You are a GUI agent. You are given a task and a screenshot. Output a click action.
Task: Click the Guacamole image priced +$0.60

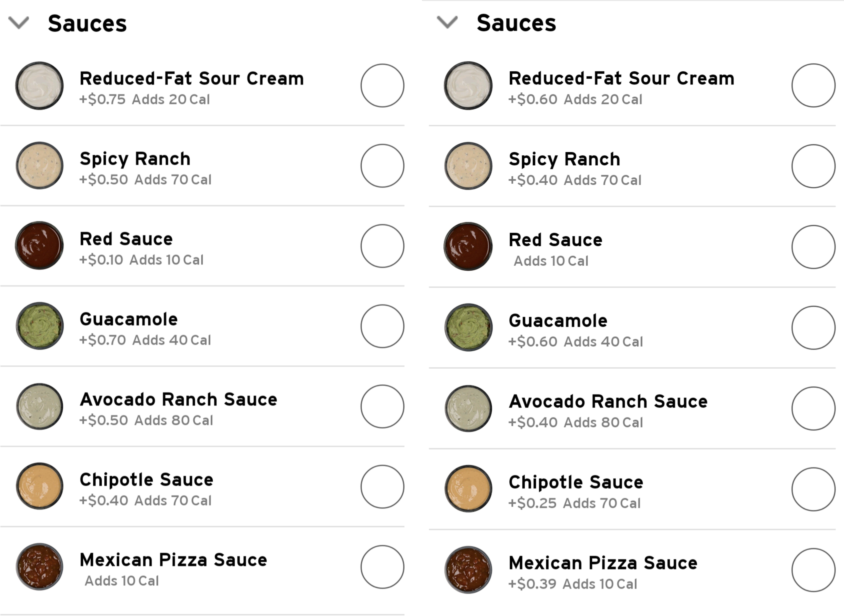[468, 327]
